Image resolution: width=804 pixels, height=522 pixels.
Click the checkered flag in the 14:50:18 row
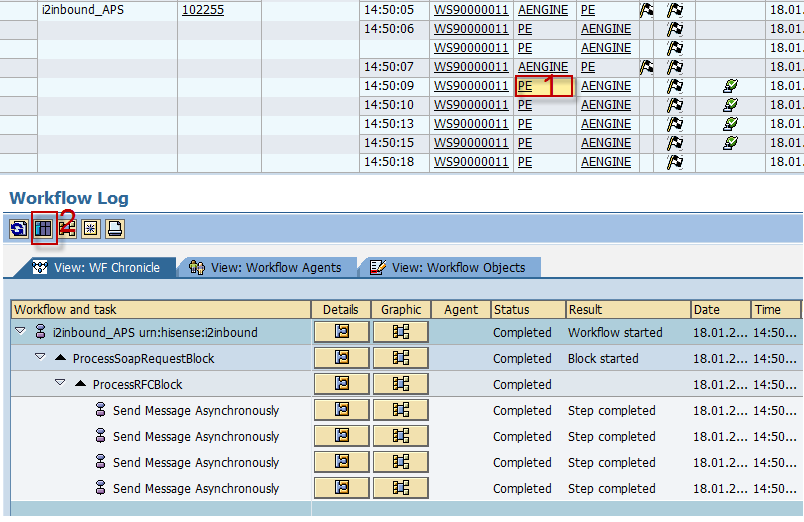[675, 162]
